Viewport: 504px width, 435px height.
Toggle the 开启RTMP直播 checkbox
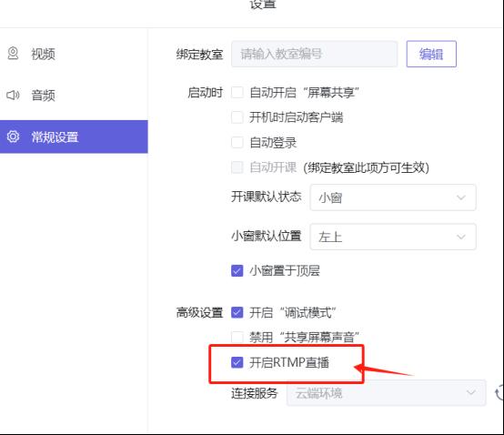(237, 362)
